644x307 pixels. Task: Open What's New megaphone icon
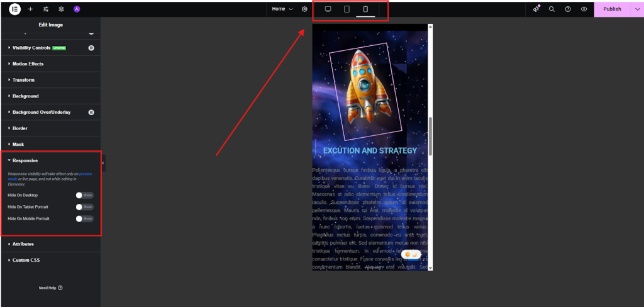[x=536, y=9]
